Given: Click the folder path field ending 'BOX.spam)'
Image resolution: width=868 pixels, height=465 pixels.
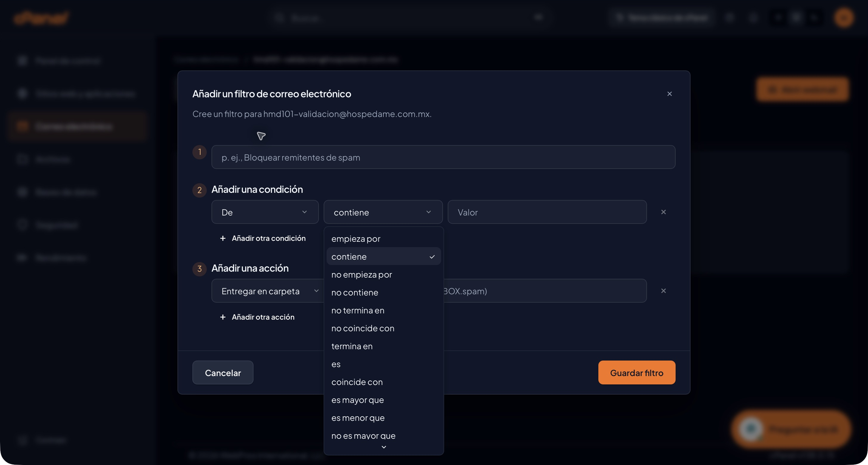Looking at the screenshot, I should tap(545, 291).
